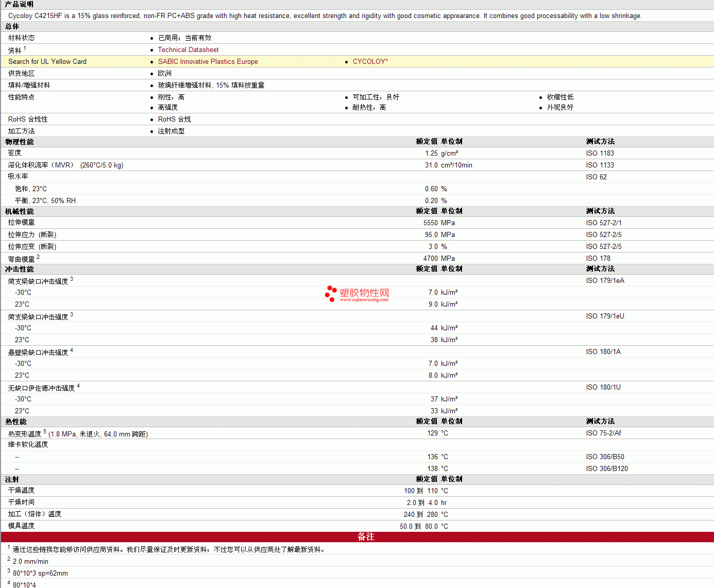Click the feature 外观良好

click(560, 107)
